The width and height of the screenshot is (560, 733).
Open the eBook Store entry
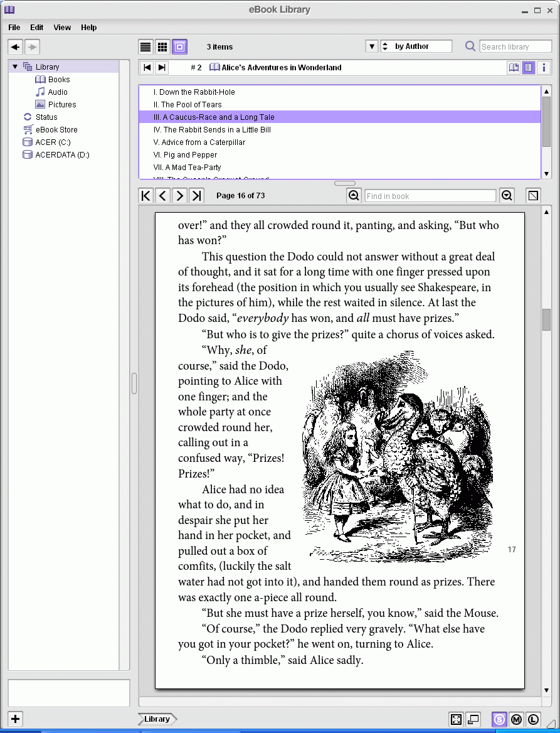point(56,130)
